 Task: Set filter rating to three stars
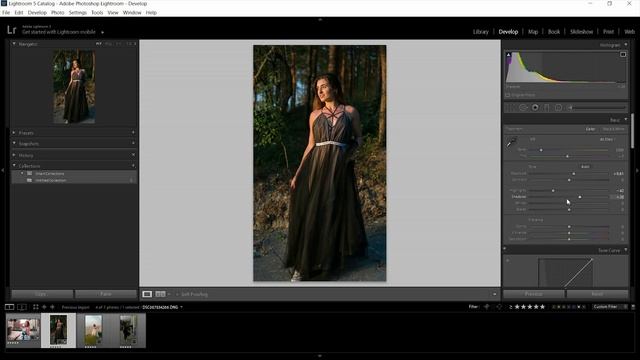click(530, 307)
